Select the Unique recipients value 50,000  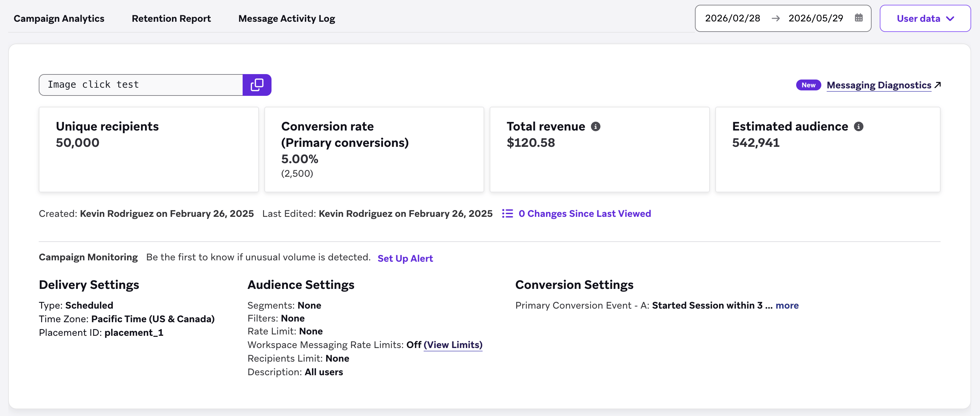point(77,143)
